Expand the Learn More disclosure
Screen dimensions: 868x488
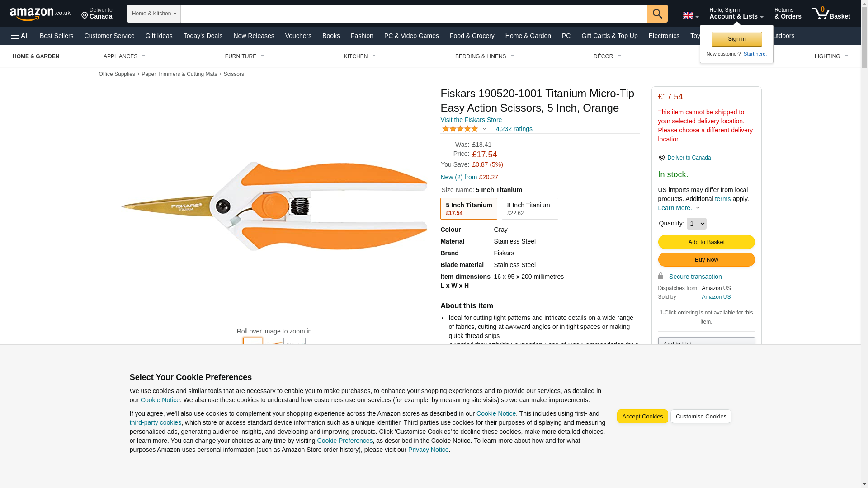coord(679,208)
